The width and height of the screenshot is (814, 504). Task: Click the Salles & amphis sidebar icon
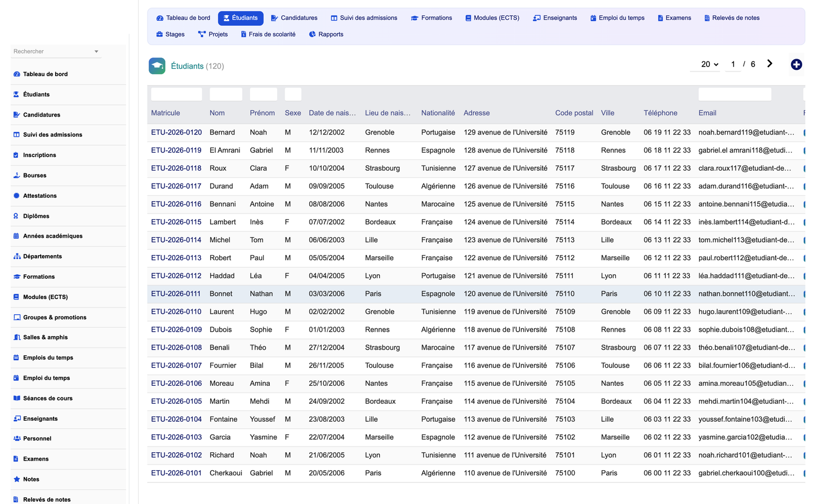click(x=16, y=337)
